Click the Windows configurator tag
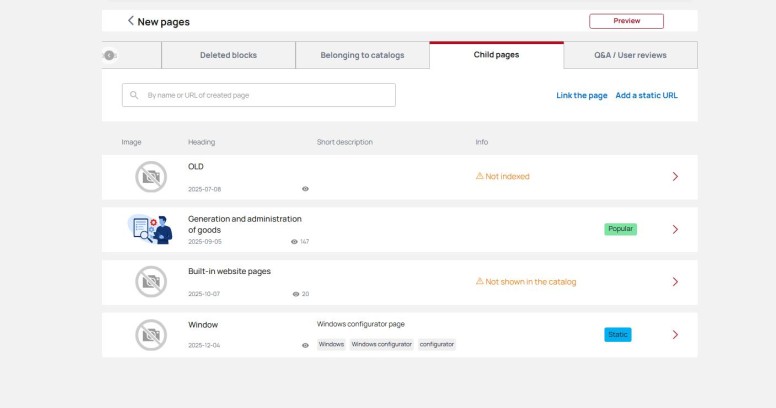The image size is (776, 408). click(381, 344)
